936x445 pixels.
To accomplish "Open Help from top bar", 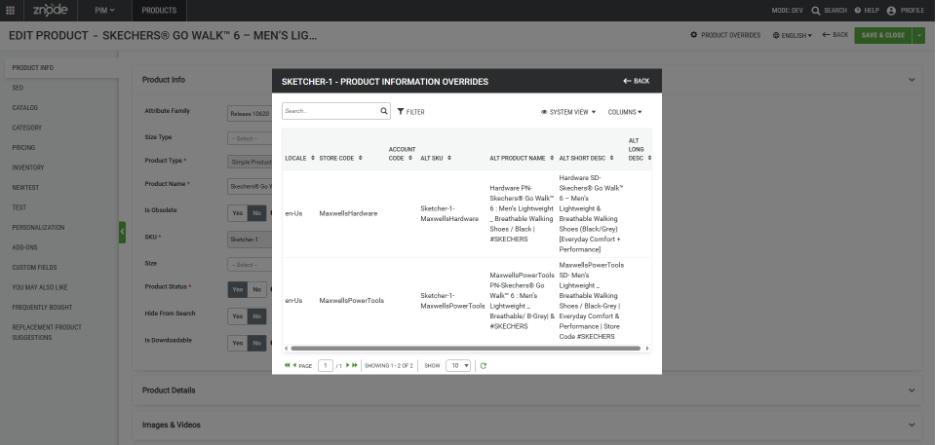I will [867, 11].
